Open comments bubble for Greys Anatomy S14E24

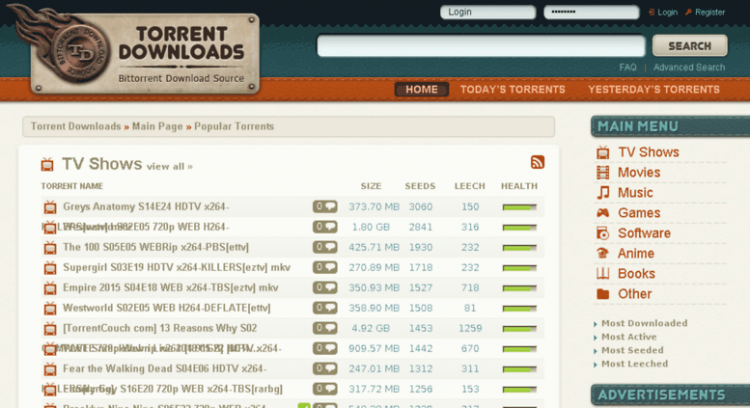[325, 207]
